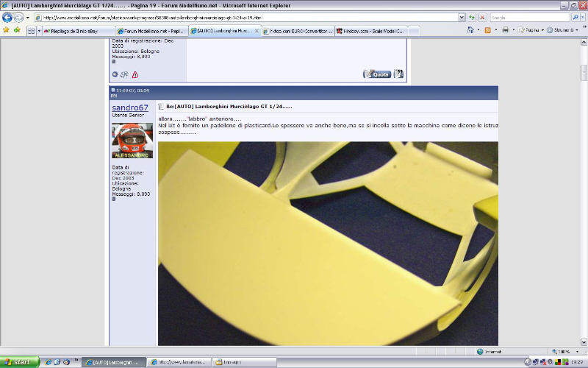
Task: Click the search magnifier icon
Action: (x=575, y=17)
